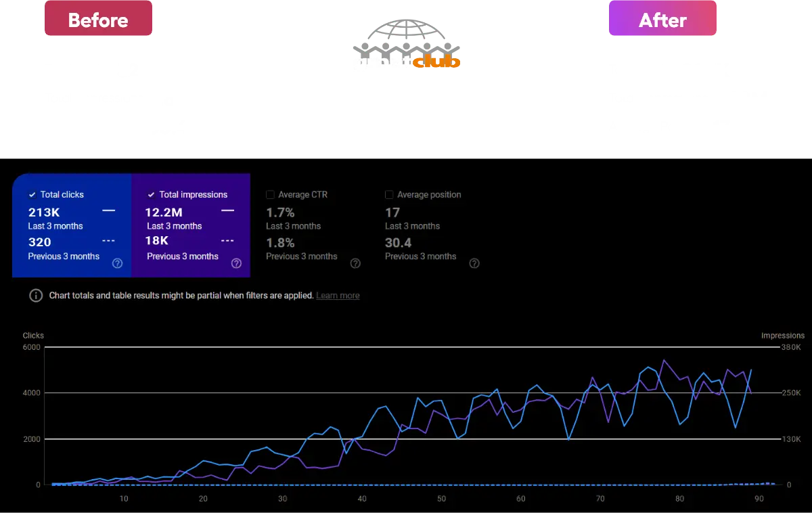This screenshot has height=513, width=812.
Task: Click the Before badge
Action: tap(98, 20)
